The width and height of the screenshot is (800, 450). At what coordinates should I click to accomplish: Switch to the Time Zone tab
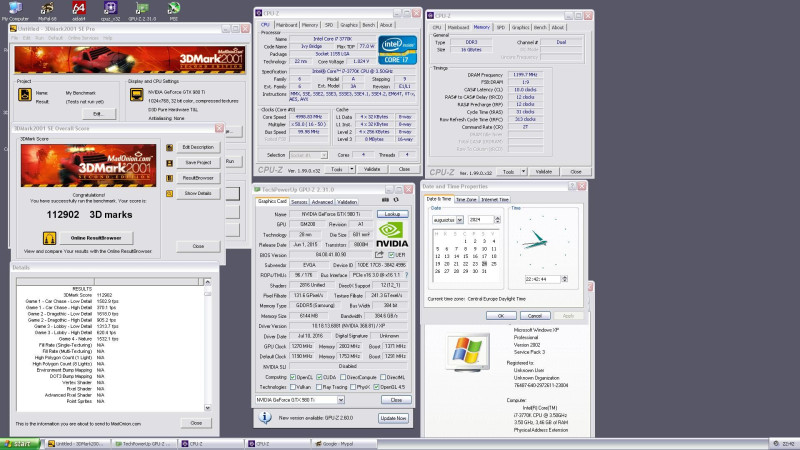pyautogui.click(x=466, y=199)
